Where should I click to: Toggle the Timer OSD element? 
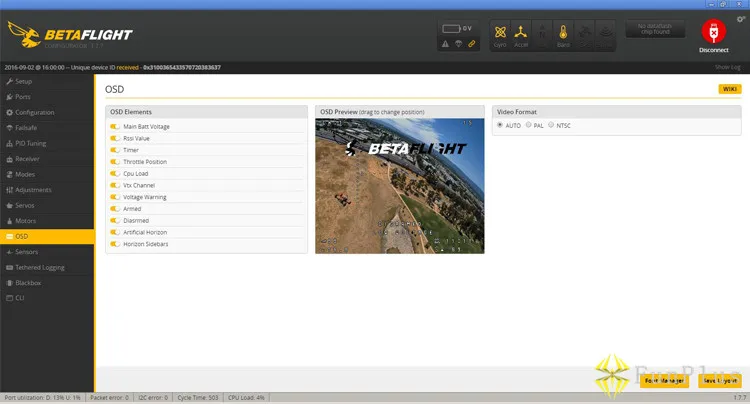pyautogui.click(x=115, y=150)
